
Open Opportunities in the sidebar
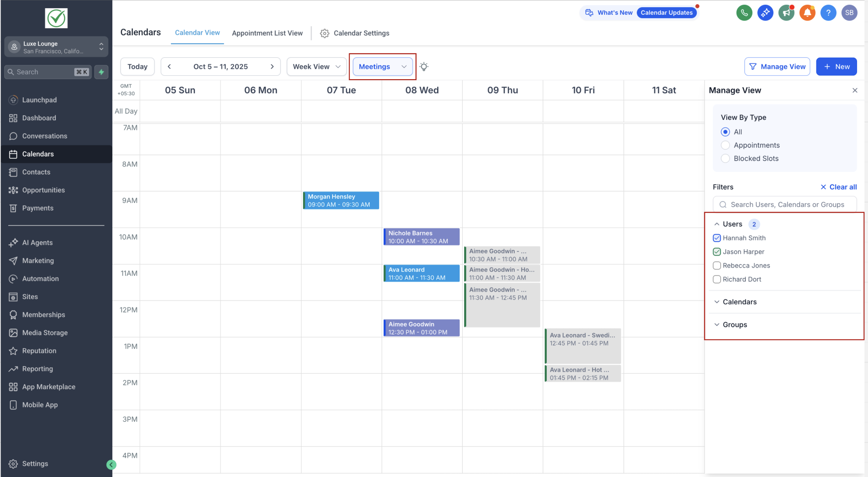[x=43, y=190]
